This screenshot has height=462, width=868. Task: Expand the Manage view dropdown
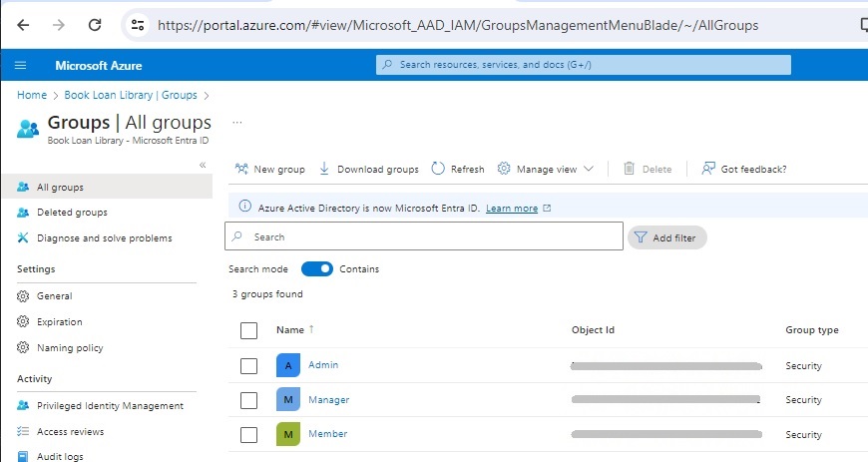click(x=546, y=169)
